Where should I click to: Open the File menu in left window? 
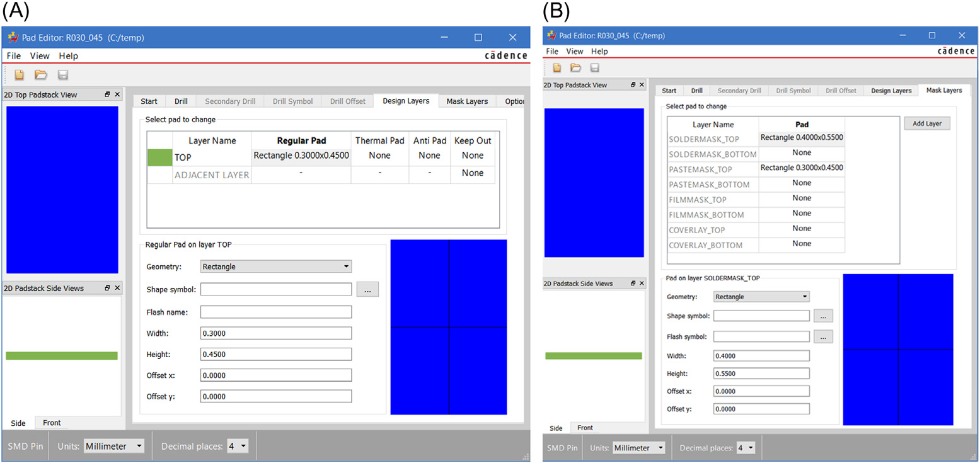(x=14, y=56)
